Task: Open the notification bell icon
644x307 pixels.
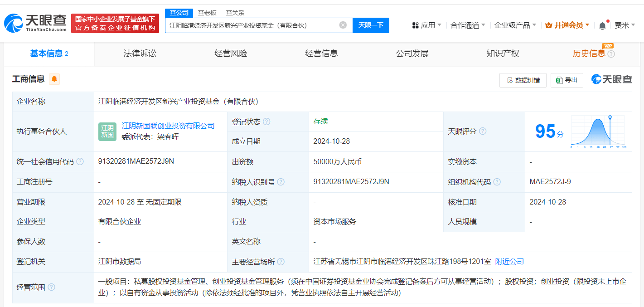Action: point(602,26)
